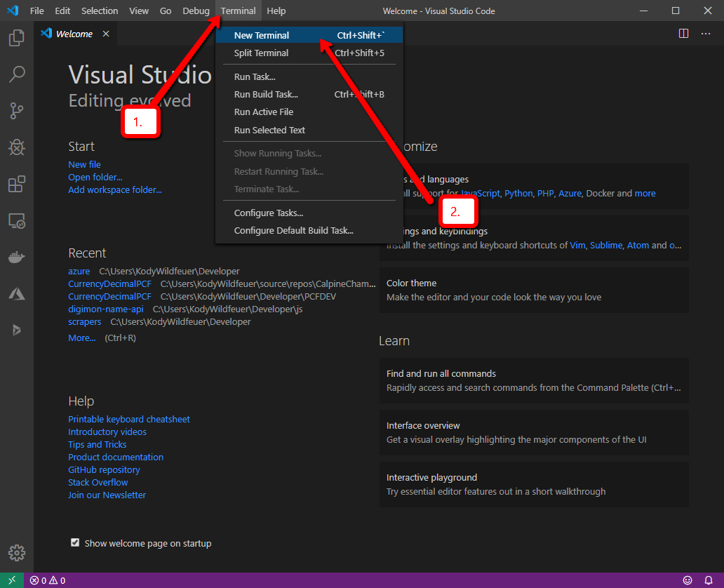Viewport: 724px width, 588px height.
Task: Open the Source Control view icon
Action: (17, 111)
